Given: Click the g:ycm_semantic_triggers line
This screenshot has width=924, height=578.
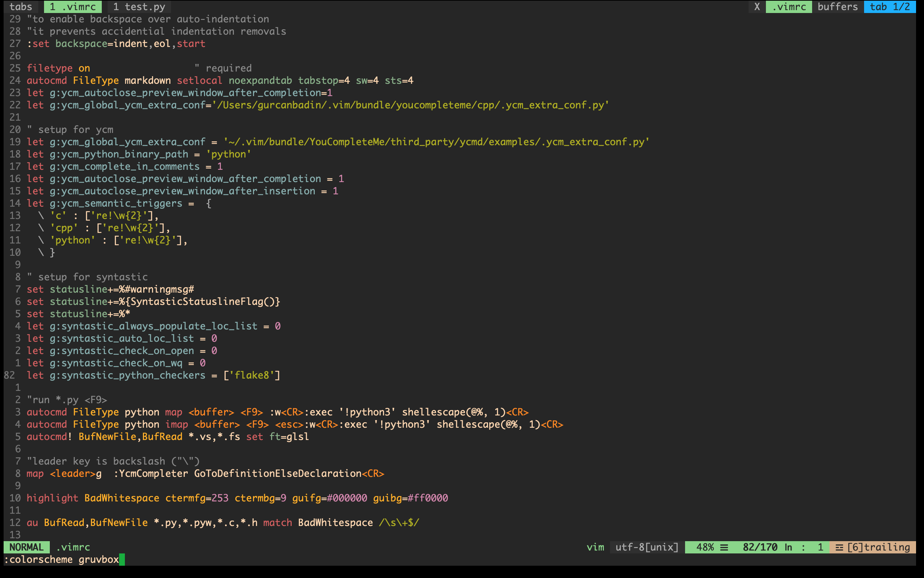Looking at the screenshot, I should [119, 203].
